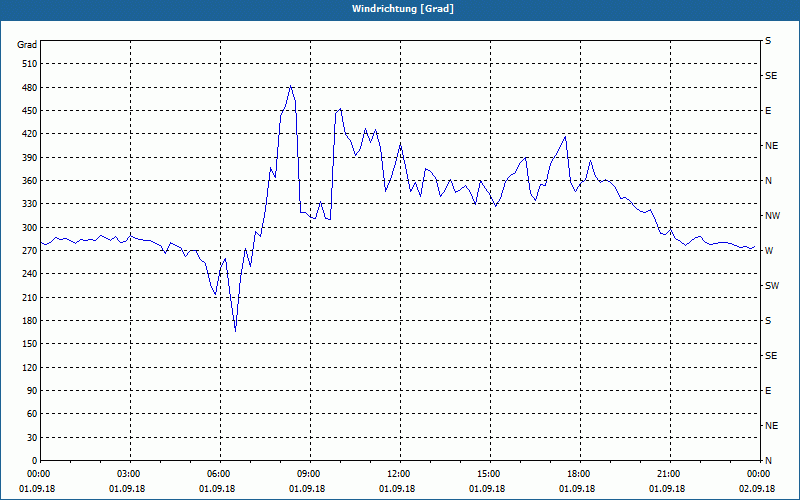Select the W compass label on the right axis
The height and width of the screenshot is (500, 800).
pos(769,251)
